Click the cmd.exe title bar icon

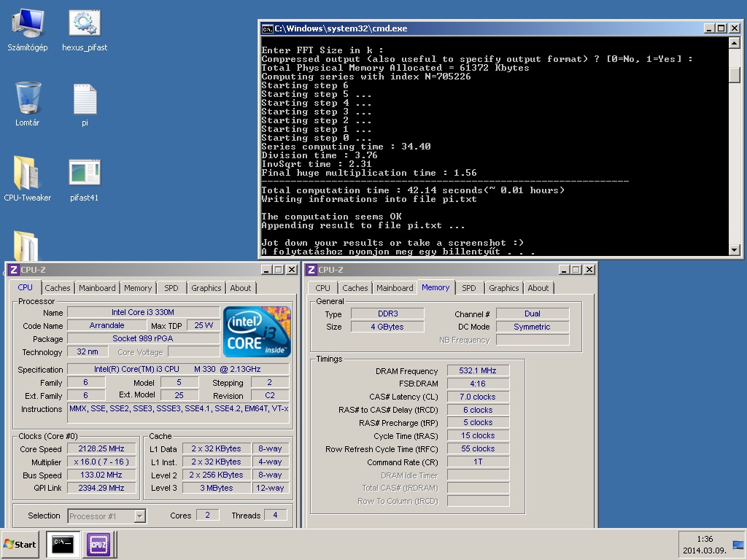pos(267,28)
